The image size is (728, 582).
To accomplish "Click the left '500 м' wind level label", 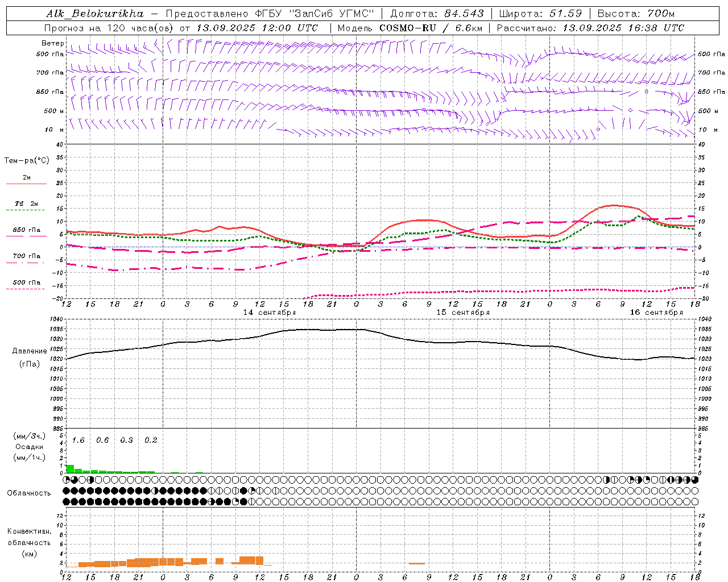I will (54, 111).
